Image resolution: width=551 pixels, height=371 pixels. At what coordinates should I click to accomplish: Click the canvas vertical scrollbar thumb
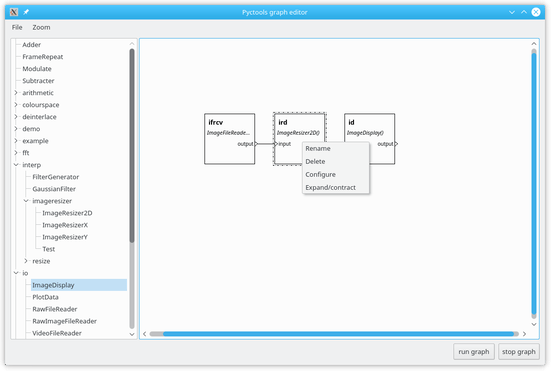[534, 183]
